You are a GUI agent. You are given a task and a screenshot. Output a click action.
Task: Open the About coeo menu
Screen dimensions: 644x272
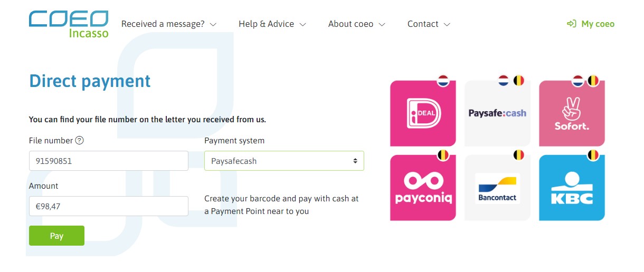357,24
